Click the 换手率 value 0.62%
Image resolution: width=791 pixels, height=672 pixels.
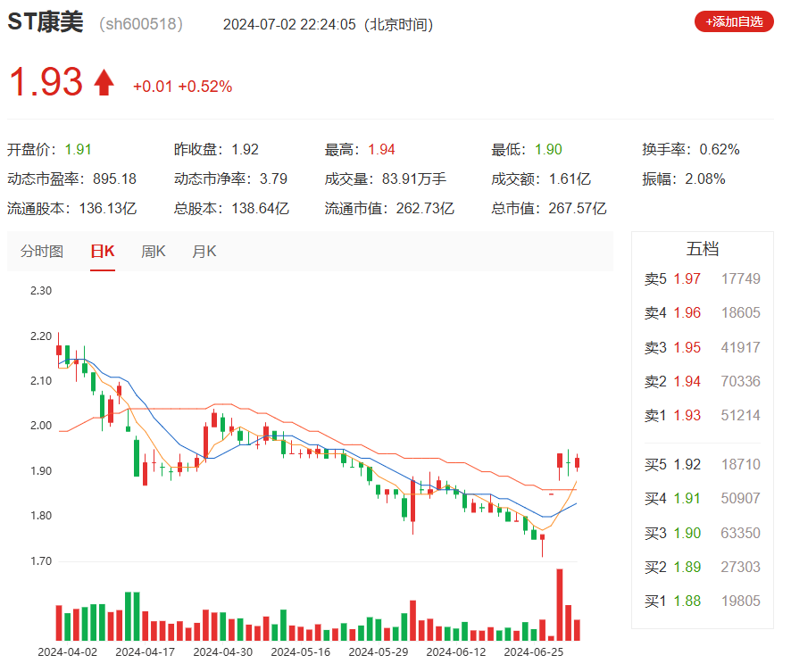tap(720, 149)
